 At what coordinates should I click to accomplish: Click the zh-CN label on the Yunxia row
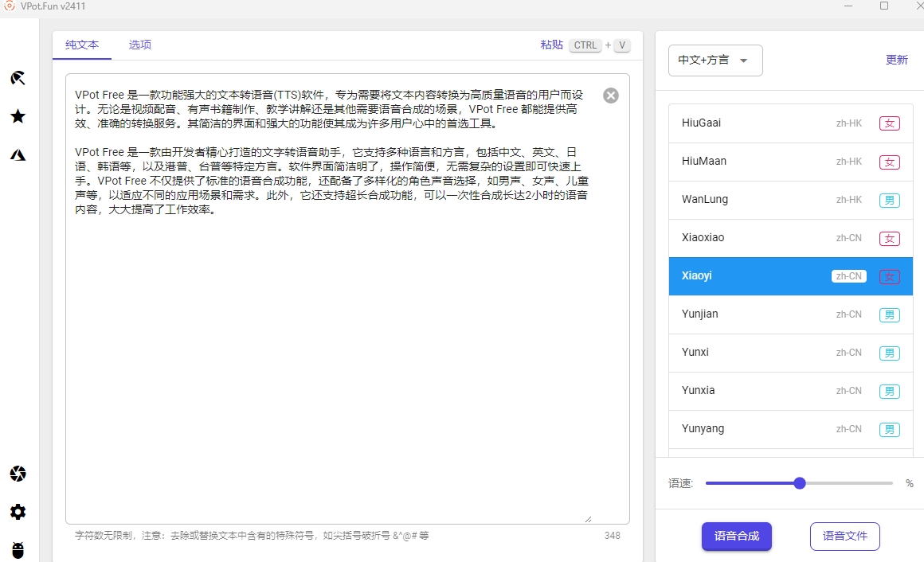pyautogui.click(x=848, y=391)
